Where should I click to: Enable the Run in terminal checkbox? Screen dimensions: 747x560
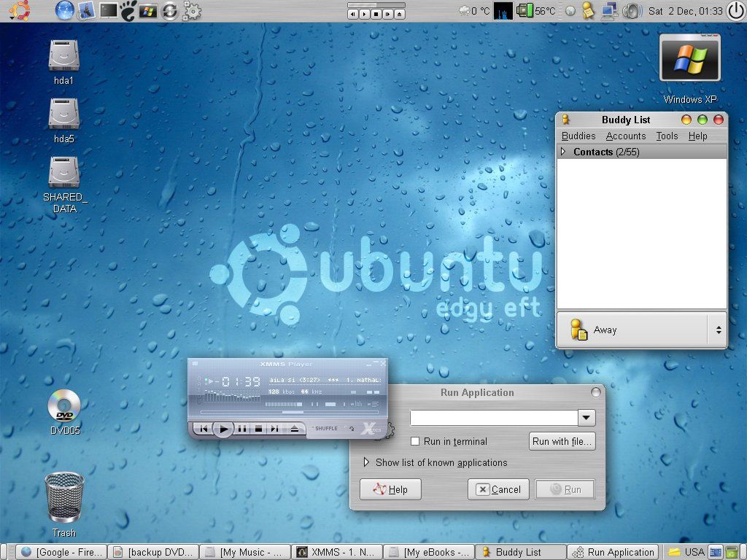coord(415,441)
